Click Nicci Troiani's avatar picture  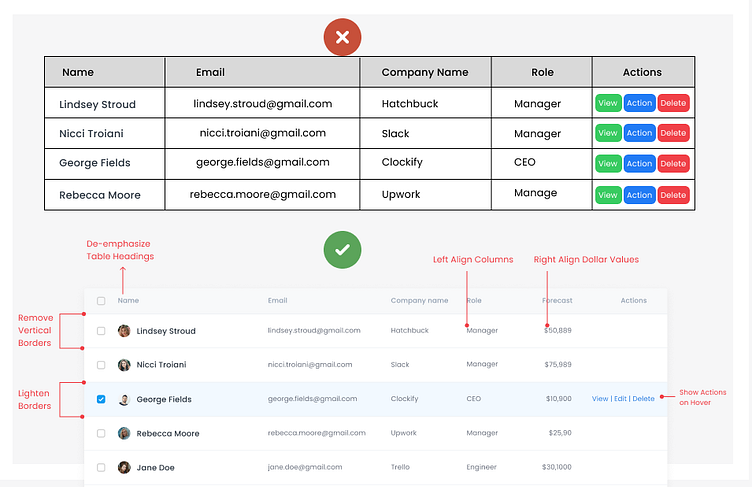124,365
